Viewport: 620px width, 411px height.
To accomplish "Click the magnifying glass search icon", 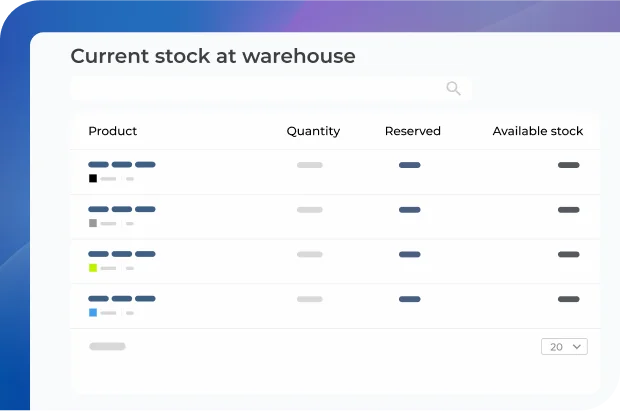I will point(453,89).
